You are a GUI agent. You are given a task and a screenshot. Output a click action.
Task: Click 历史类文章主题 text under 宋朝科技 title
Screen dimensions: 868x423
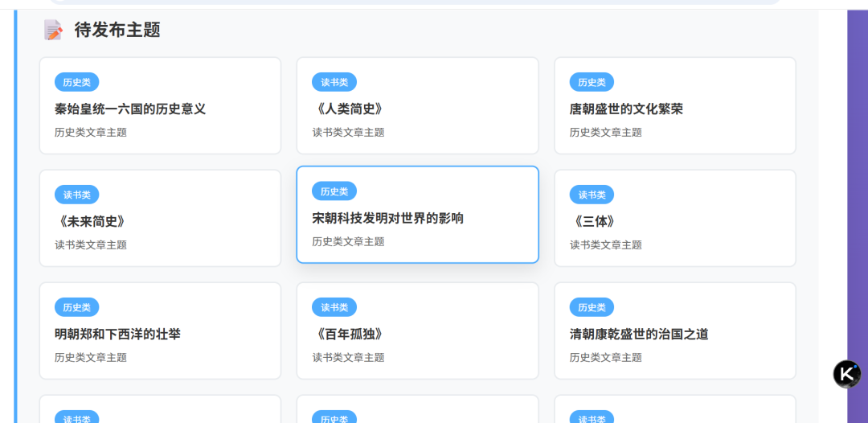(348, 241)
